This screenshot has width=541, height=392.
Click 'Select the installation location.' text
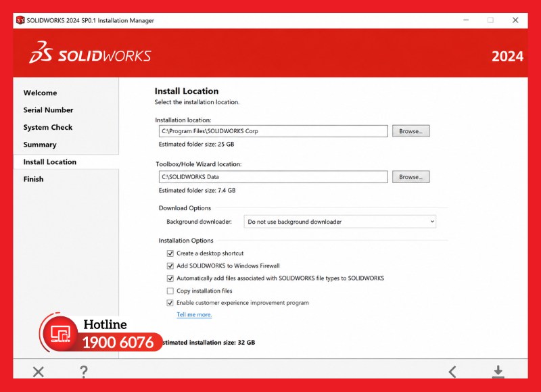pyautogui.click(x=197, y=102)
